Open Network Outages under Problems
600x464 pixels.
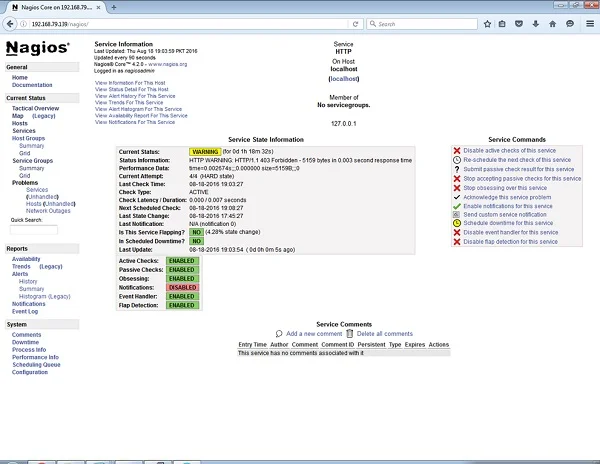(48, 211)
